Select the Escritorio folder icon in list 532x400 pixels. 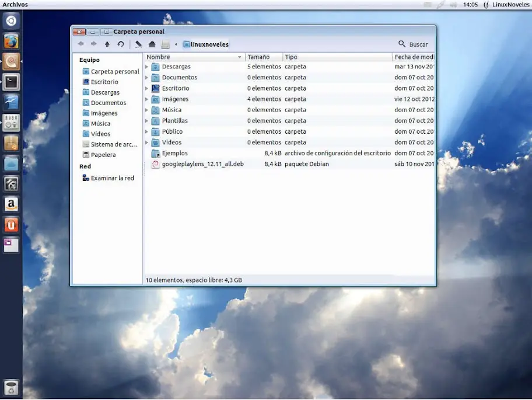tap(155, 88)
